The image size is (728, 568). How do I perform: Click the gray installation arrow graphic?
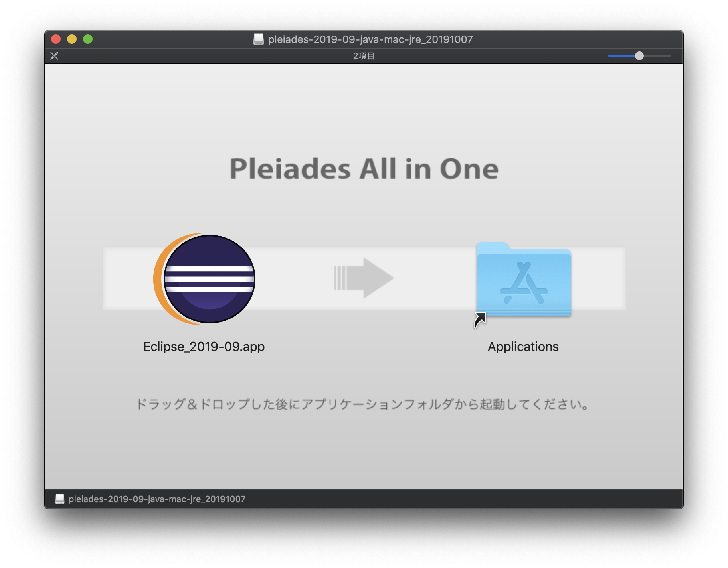point(363,278)
